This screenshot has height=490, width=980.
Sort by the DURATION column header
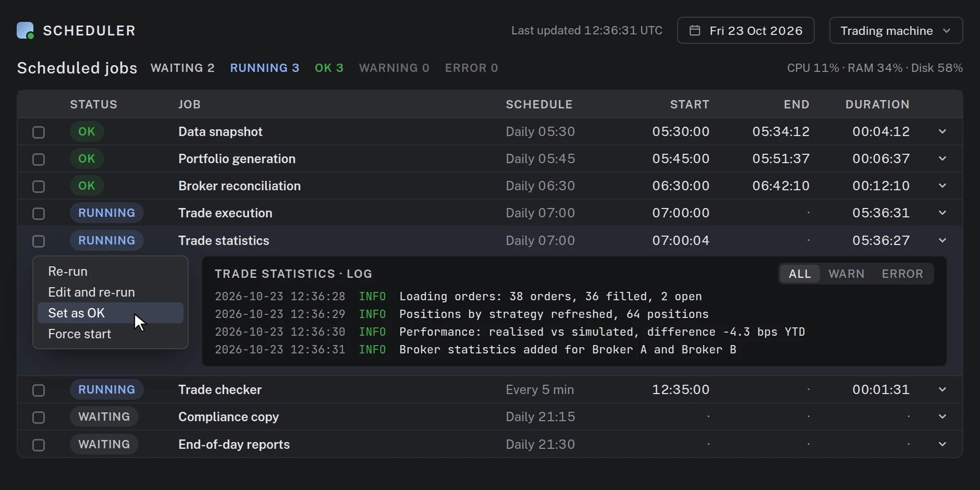pyautogui.click(x=877, y=104)
